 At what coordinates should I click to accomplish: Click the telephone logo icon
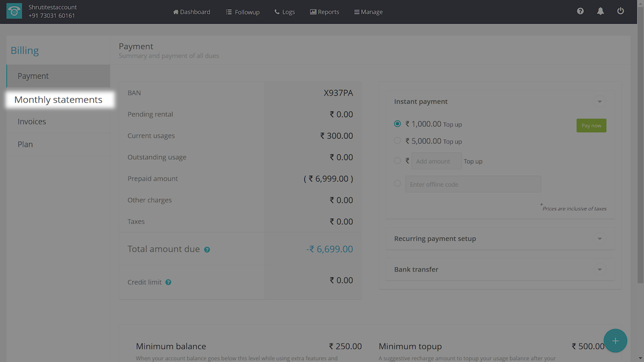coord(14,12)
